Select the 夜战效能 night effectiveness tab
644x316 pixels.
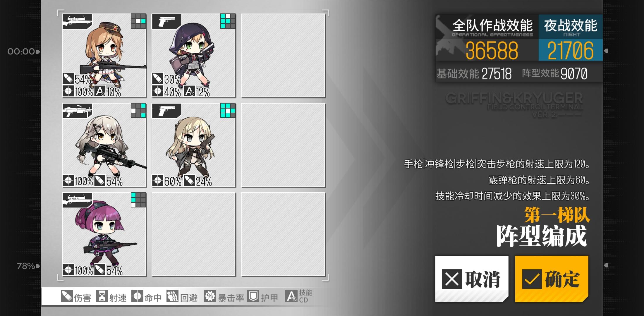(x=571, y=37)
